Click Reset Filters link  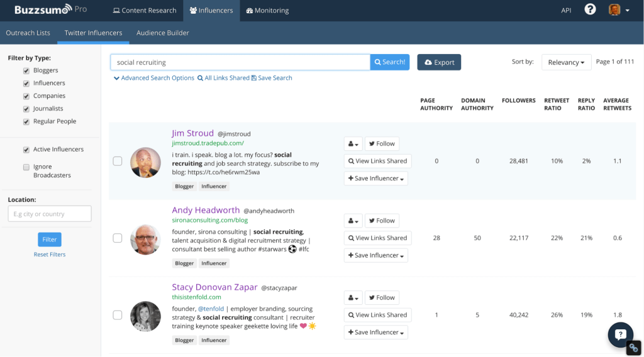[x=50, y=255]
